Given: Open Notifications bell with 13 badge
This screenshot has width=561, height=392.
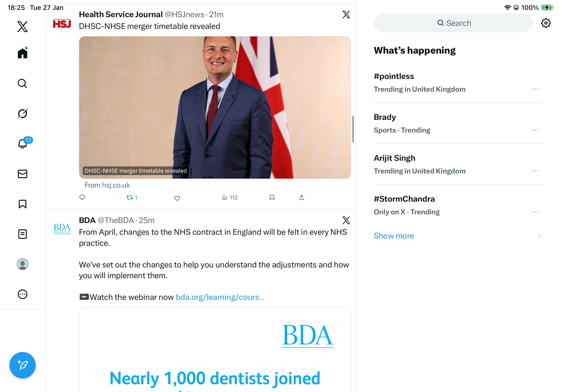Looking at the screenshot, I should (23, 144).
